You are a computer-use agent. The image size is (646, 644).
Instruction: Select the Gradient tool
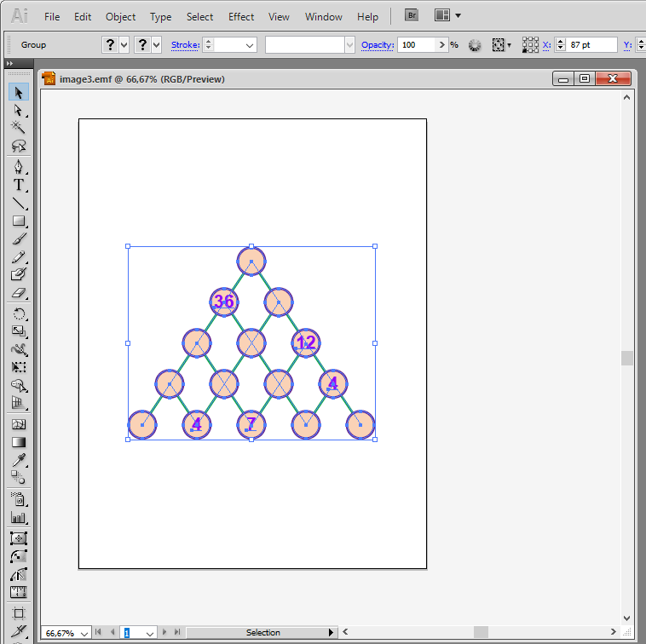[19, 442]
